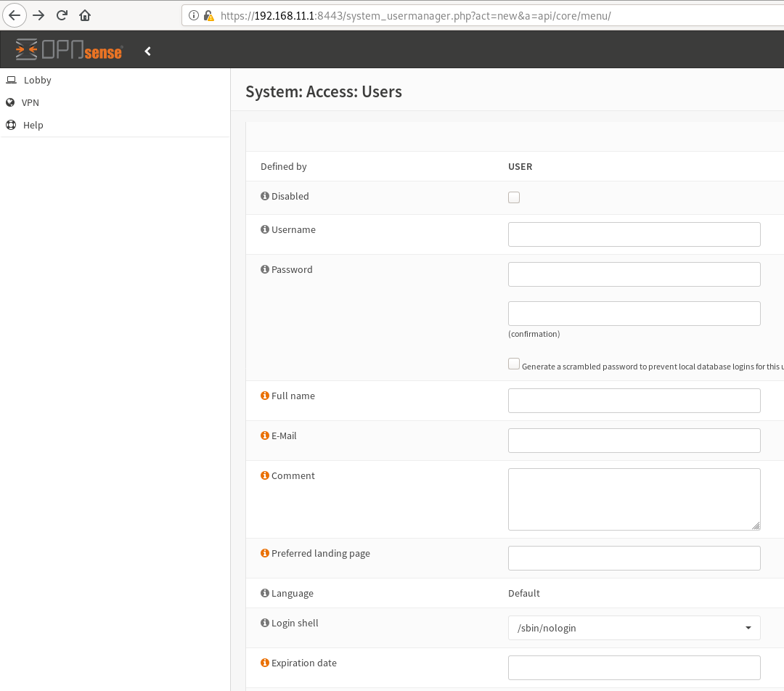Check the generate scrambled password box
The image size is (784, 691).
click(514, 364)
